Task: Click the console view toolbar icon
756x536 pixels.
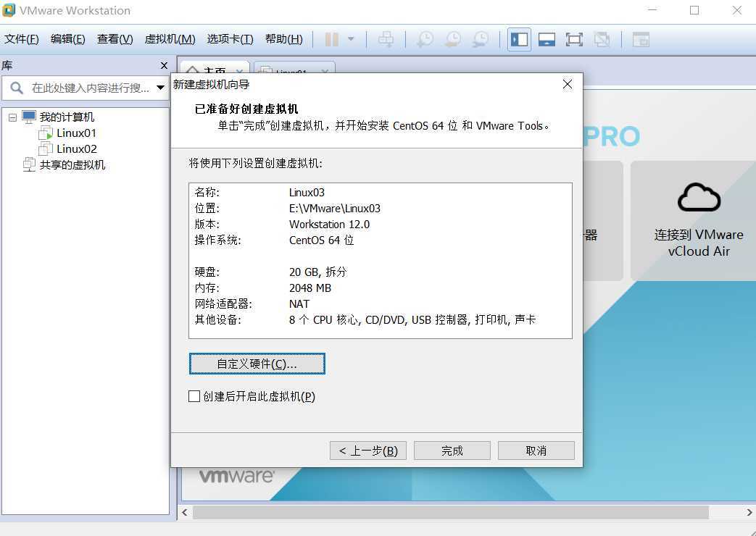Action: (x=641, y=40)
